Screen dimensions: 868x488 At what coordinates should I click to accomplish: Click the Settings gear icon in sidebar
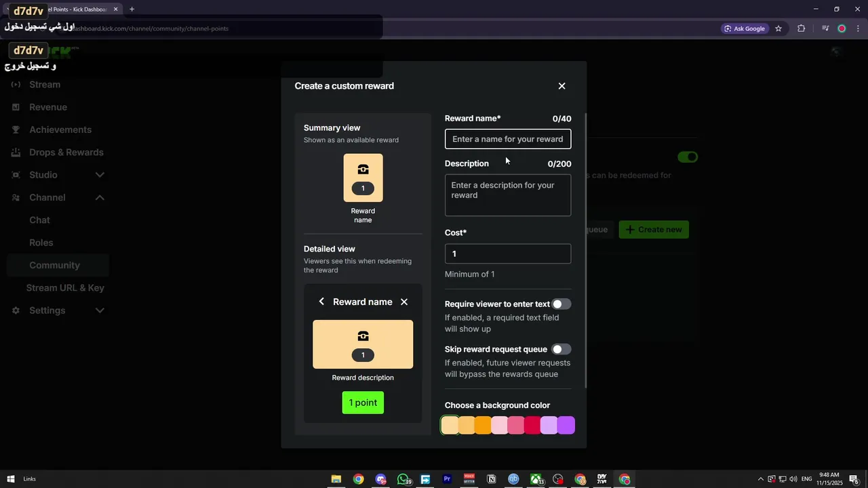tap(16, 310)
